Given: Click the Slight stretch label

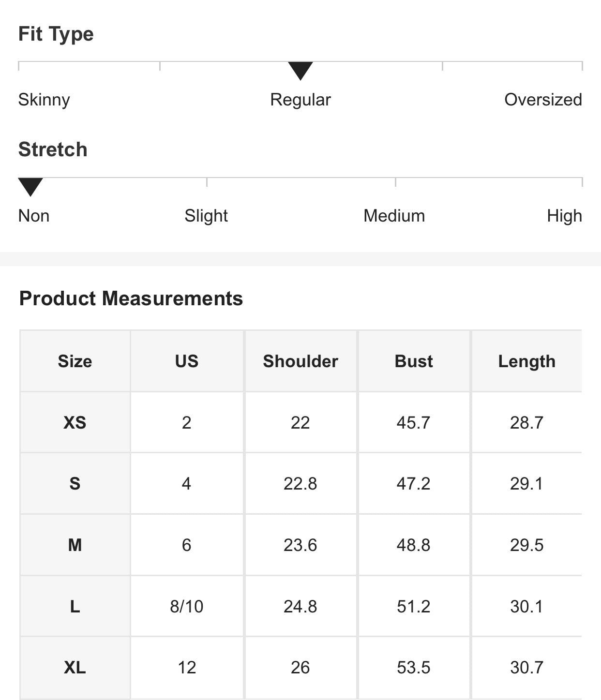Looking at the screenshot, I should [206, 216].
